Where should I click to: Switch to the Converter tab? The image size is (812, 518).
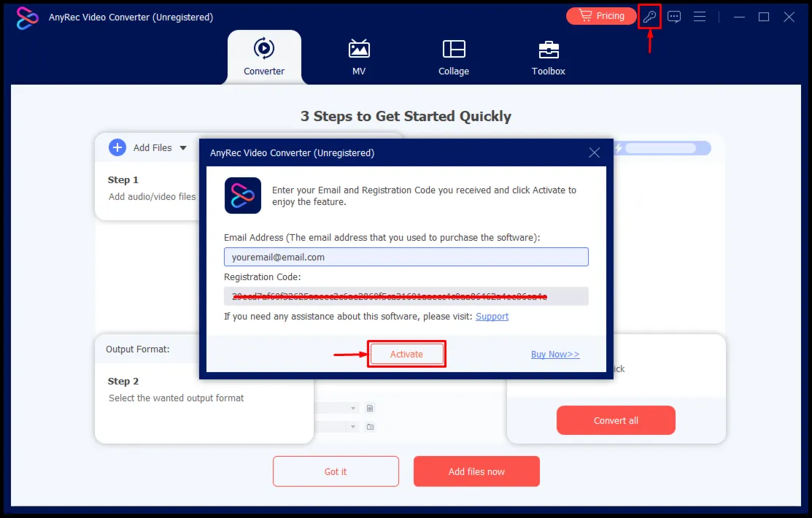coord(264,57)
